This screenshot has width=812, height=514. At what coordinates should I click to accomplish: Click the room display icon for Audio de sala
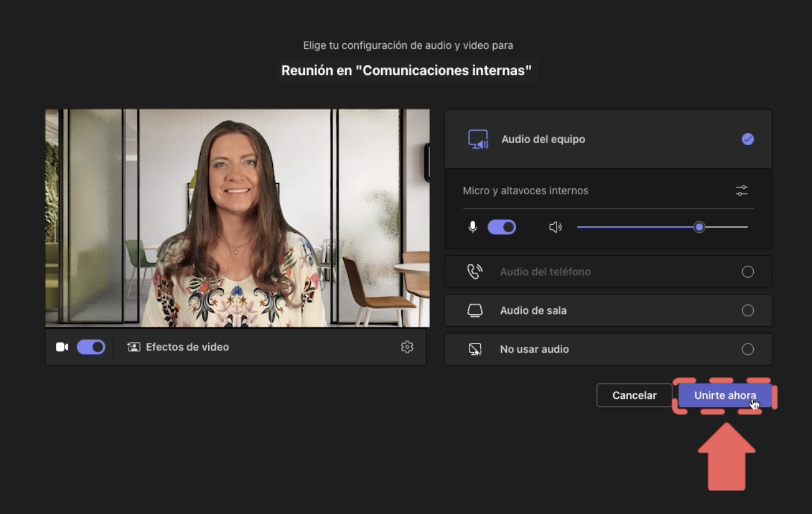point(474,310)
